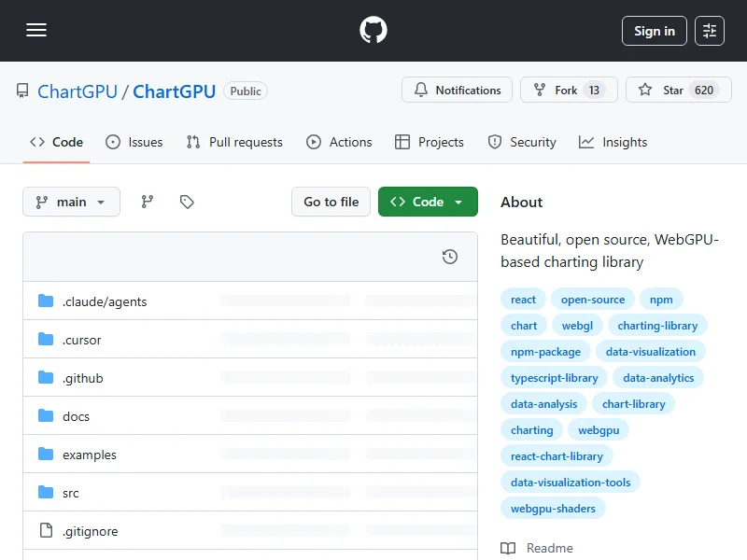Open the .claude/agents folder

[x=105, y=301]
